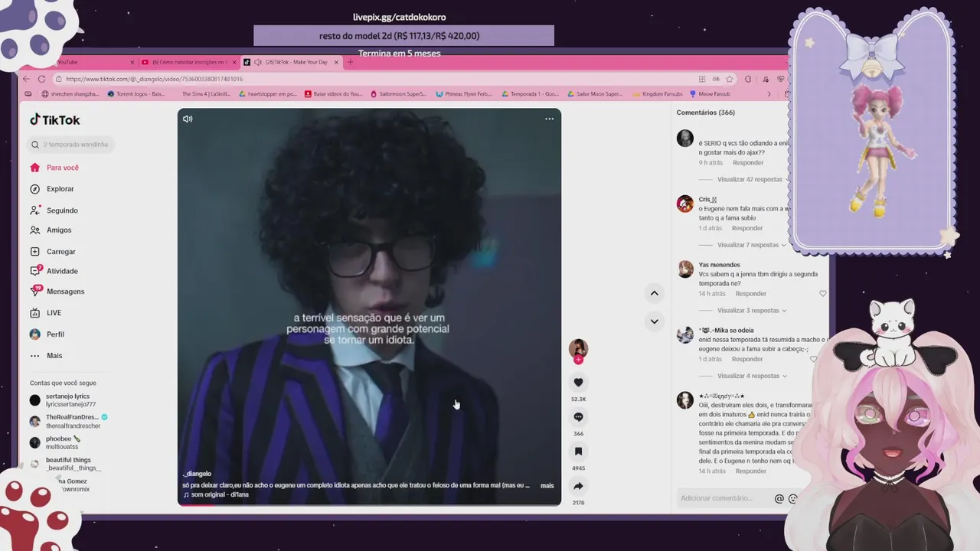The image size is (980, 551).
Task: Mute the video with speaker icon
Action: pos(188,119)
